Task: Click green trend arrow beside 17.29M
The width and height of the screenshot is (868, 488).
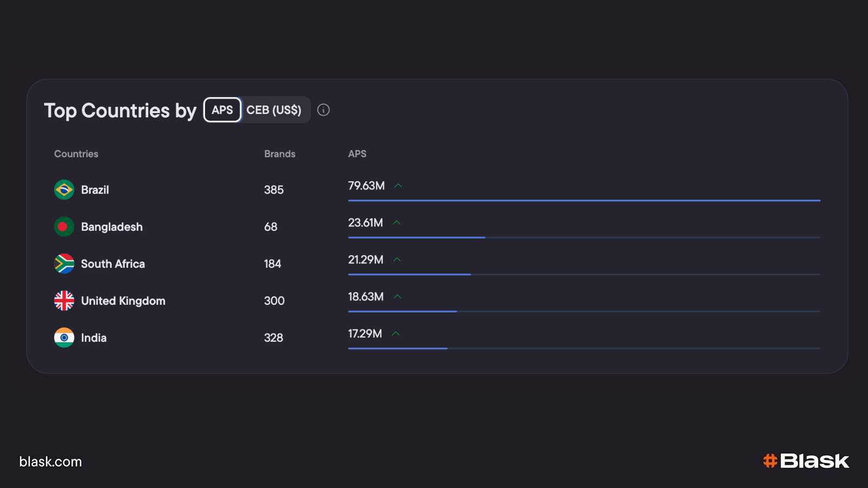Action: coord(395,333)
